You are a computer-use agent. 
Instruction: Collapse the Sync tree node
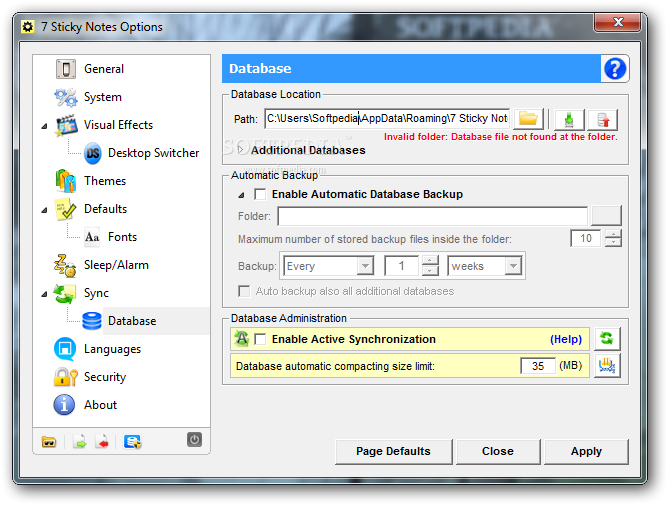click(44, 294)
